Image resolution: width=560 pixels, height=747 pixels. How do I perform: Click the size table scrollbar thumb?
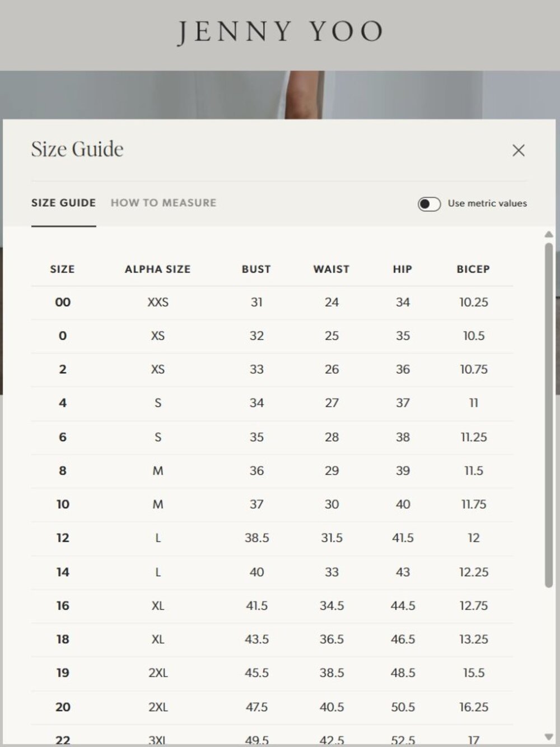click(x=549, y=415)
